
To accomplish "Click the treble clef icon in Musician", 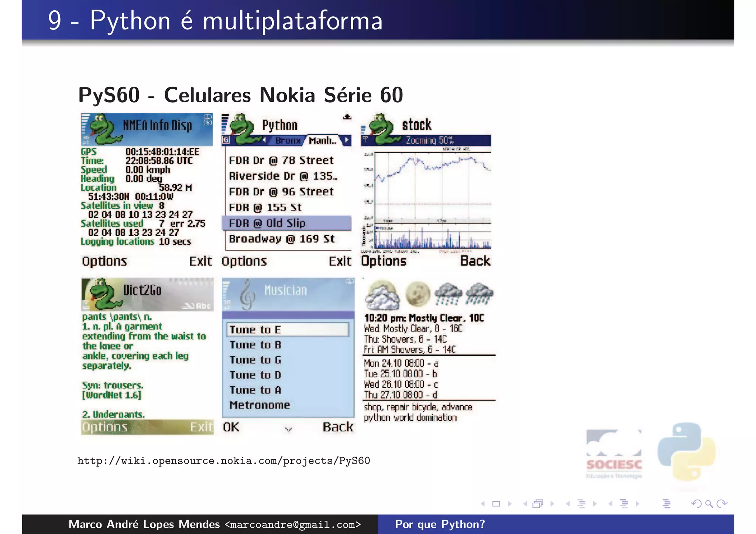I will pos(247,295).
